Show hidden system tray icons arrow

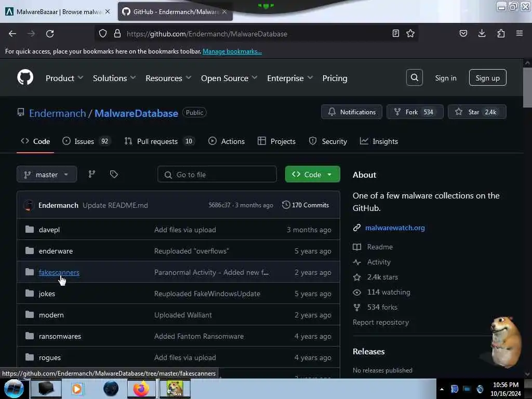pyautogui.click(x=442, y=389)
